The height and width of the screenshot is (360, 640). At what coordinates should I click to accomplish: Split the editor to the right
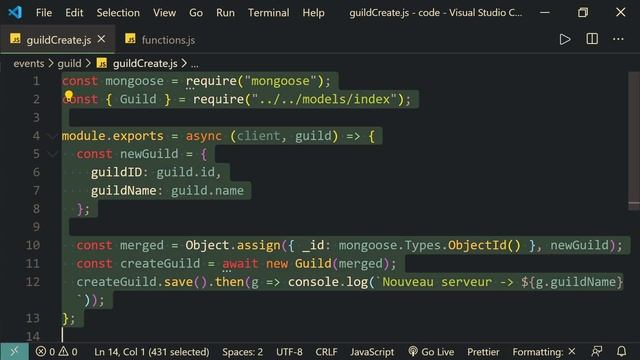(x=592, y=39)
